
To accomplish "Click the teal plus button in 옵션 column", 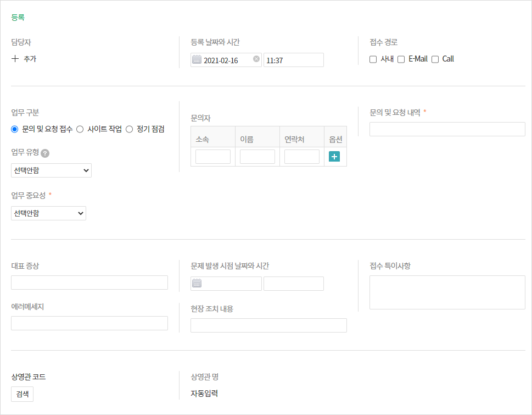I will pos(334,157).
